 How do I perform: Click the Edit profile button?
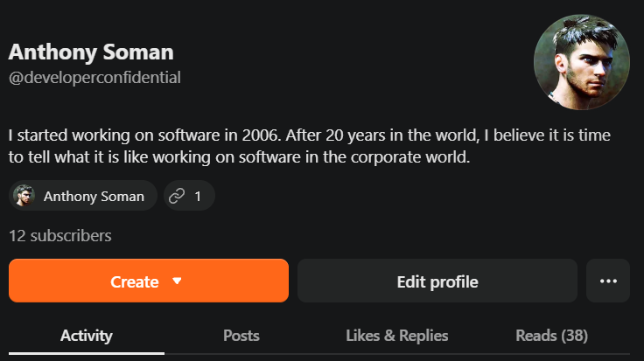[x=437, y=281]
